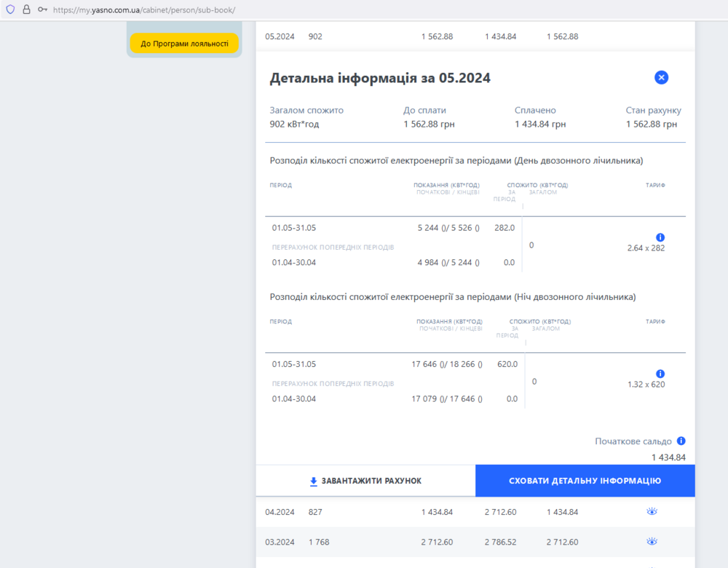Select the 05.2024 period at the table top

280,36
